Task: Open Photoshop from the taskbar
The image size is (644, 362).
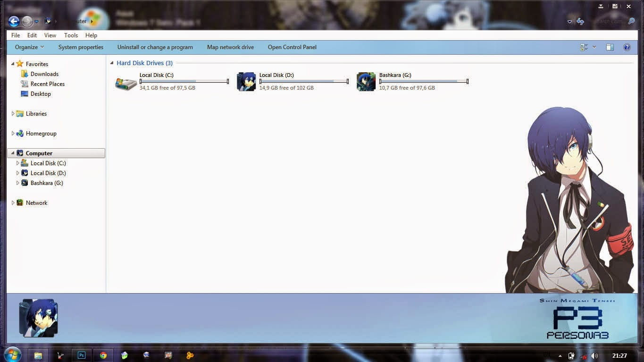Action: click(x=82, y=355)
